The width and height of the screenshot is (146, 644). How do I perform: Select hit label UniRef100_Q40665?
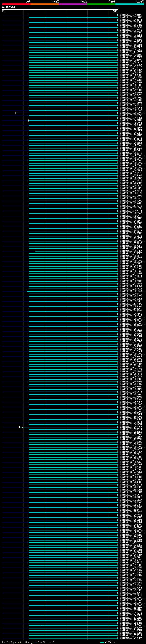pyautogui.click(x=131, y=314)
